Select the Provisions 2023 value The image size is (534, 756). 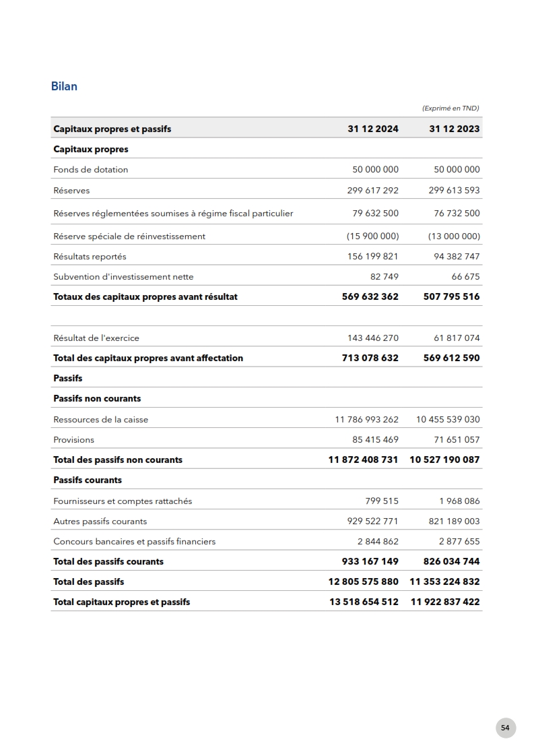[x=455, y=440]
